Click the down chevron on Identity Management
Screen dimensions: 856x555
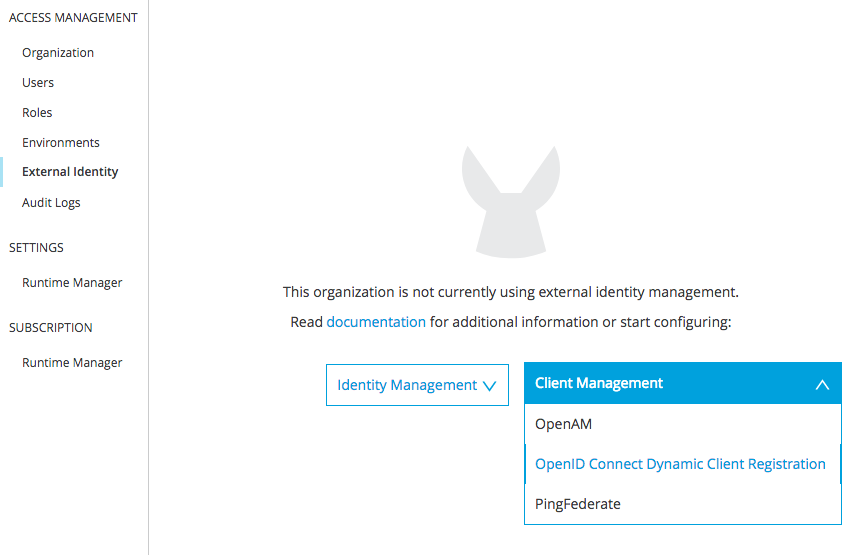pyautogui.click(x=489, y=386)
